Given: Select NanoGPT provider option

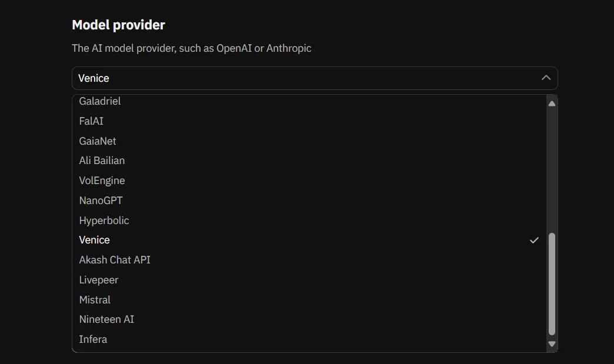Looking at the screenshot, I should point(101,201).
